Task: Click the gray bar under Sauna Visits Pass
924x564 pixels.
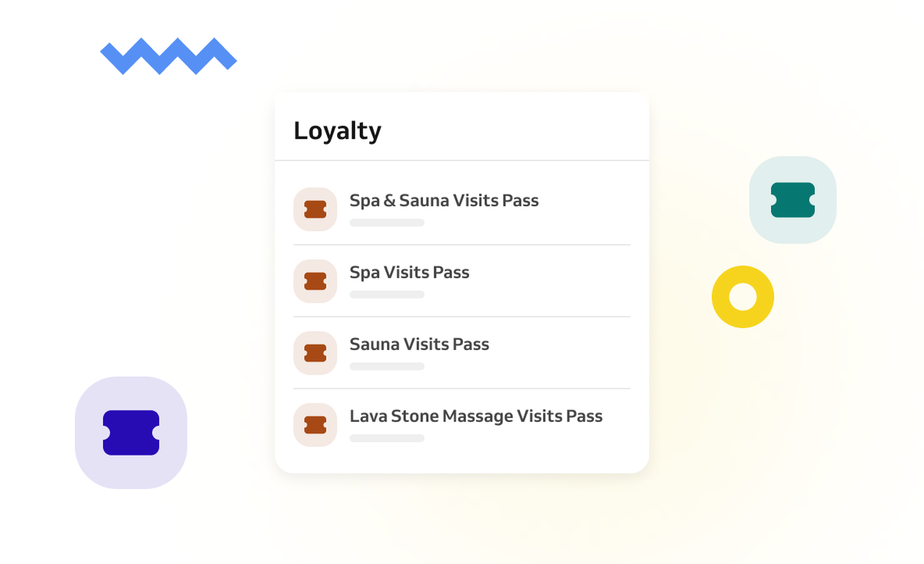Action: tap(387, 366)
